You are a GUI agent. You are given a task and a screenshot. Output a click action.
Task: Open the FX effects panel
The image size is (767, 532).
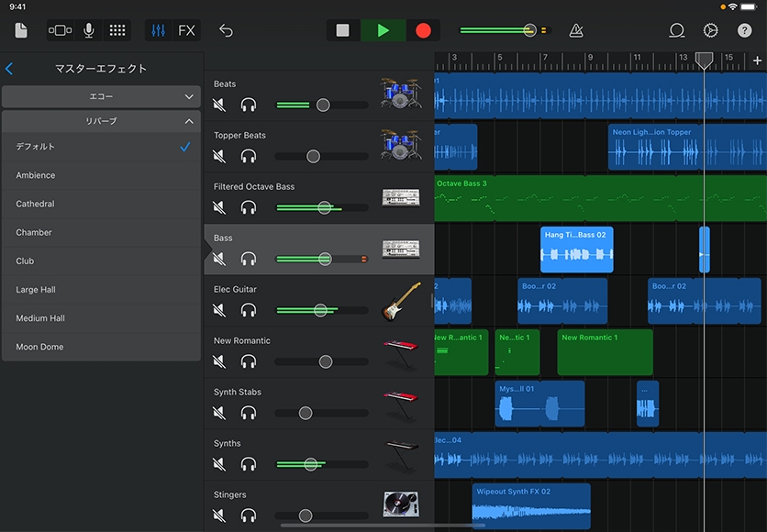(186, 30)
